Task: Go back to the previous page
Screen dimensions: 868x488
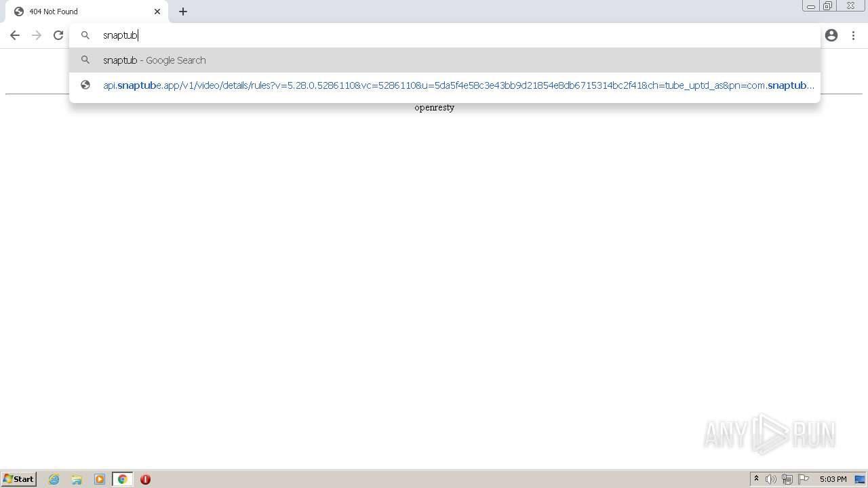Action: tap(15, 35)
